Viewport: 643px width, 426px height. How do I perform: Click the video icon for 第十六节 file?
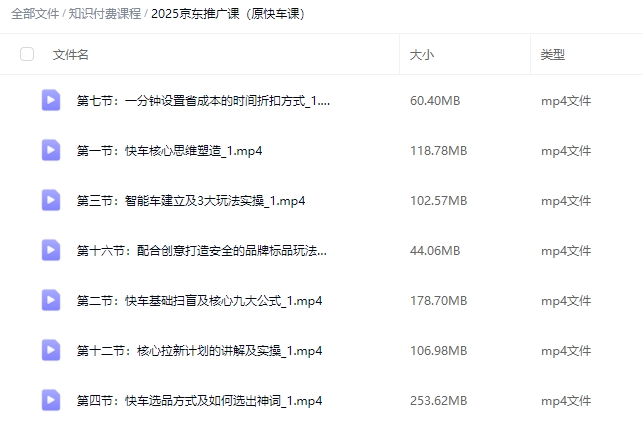pos(51,250)
